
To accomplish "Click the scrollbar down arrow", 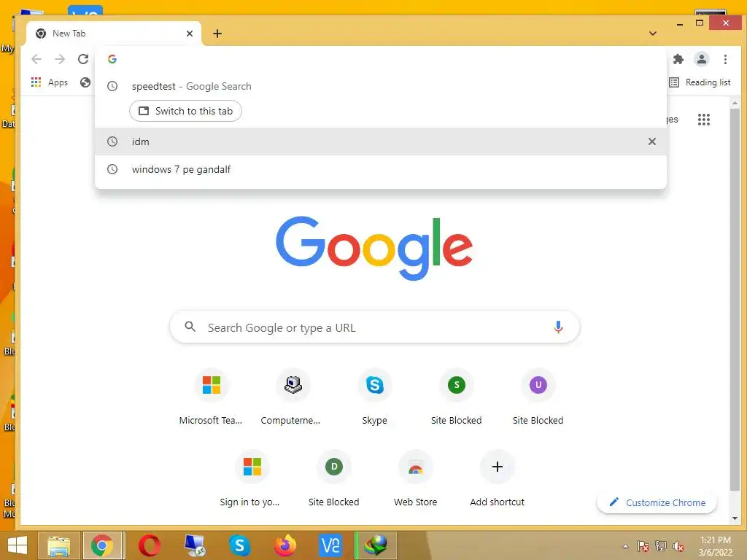I will point(735,518).
